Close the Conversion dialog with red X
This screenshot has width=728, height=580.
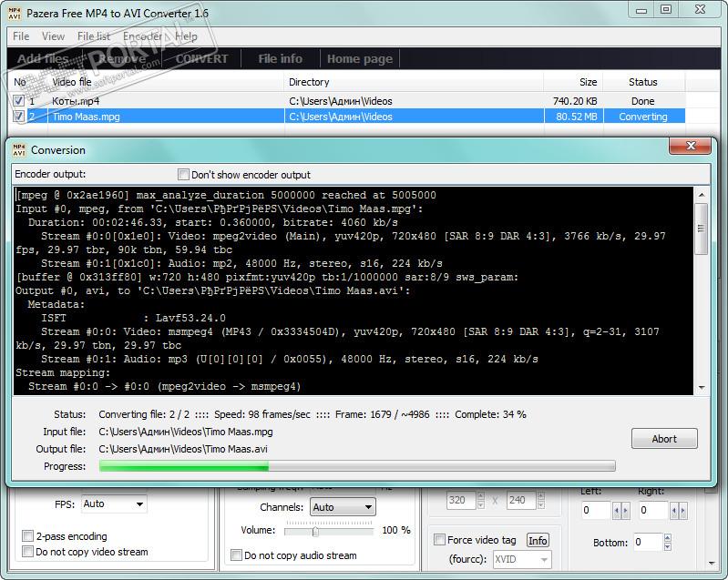point(690,147)
